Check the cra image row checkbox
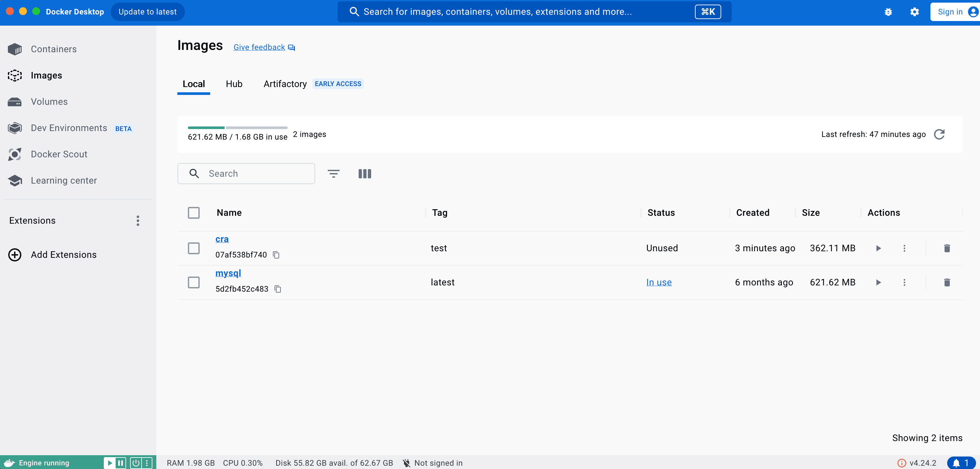Screen dimensions: 980x469 [194, 248]
